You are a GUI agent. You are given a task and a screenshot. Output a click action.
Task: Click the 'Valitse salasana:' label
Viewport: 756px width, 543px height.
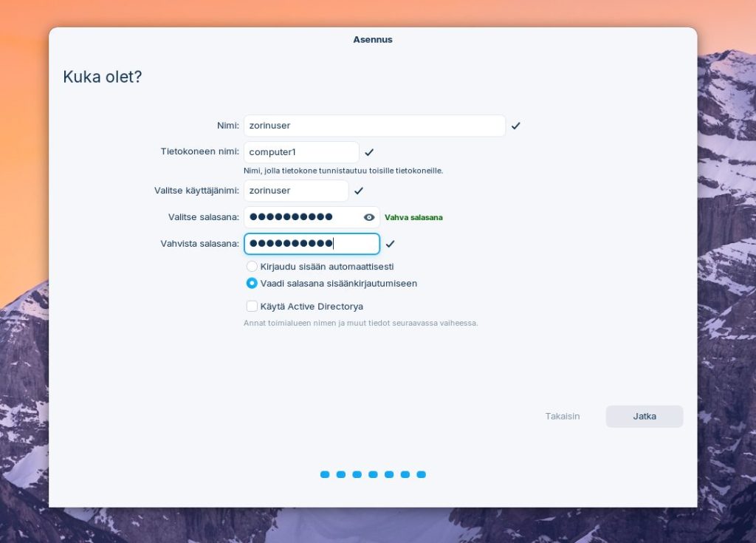[x=204, y=217]
